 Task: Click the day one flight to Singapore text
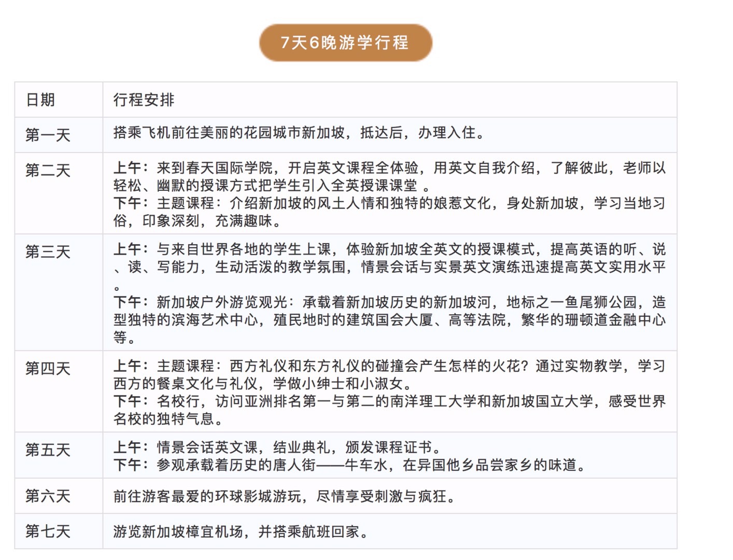(x=300, y=133)
